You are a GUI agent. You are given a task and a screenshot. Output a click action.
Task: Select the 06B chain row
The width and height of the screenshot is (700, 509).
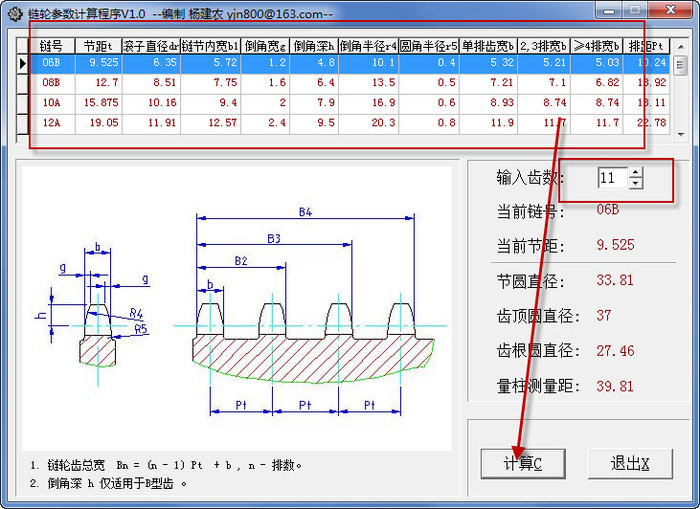coord(51,63)
